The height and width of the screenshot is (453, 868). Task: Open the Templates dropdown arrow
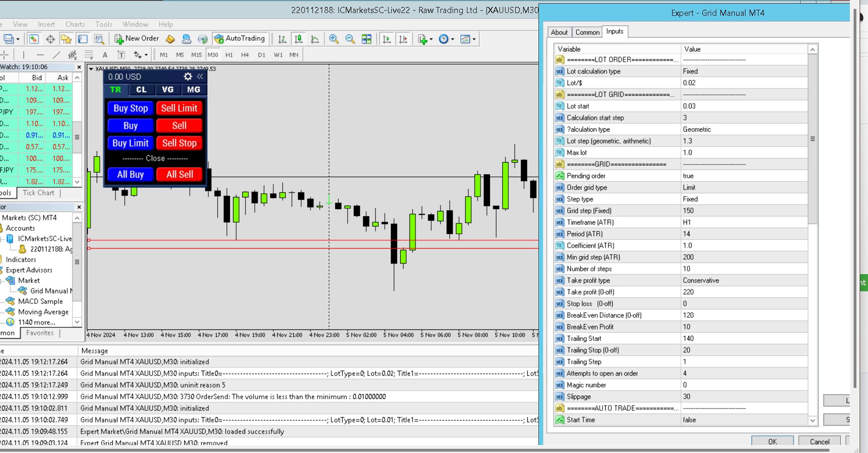pos(475,39)
